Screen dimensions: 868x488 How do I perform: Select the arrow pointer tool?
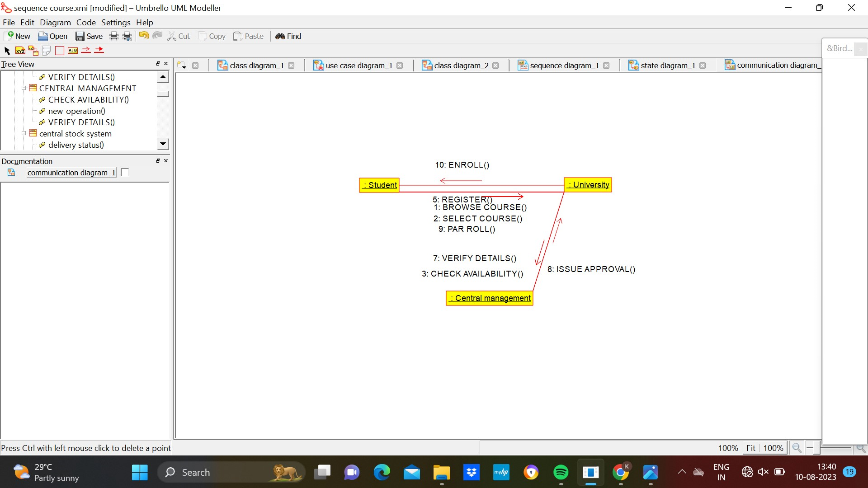point(7,51)
